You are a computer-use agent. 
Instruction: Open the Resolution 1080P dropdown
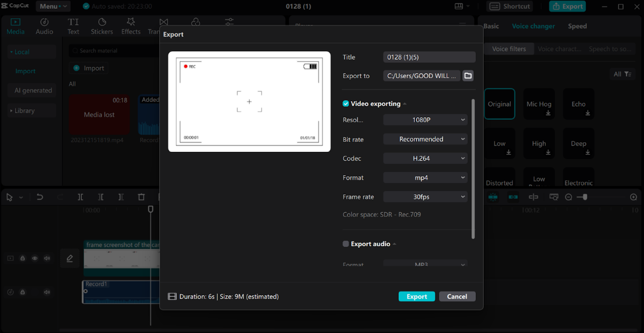425,120
